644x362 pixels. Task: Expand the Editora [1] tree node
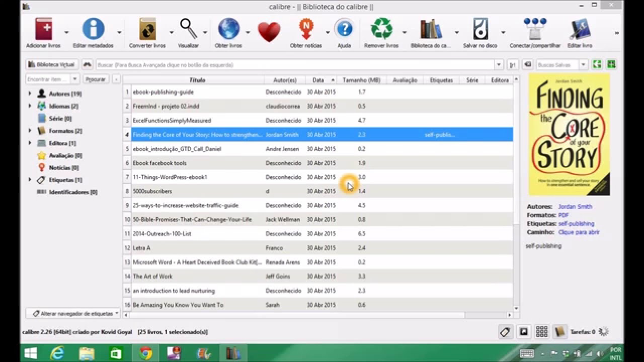coord(30,143)
